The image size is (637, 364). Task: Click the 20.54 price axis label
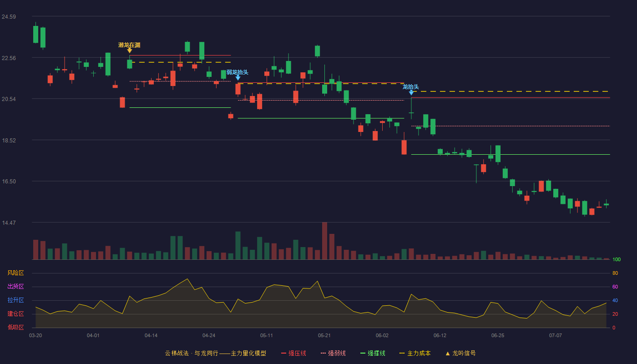coord(9,99)
